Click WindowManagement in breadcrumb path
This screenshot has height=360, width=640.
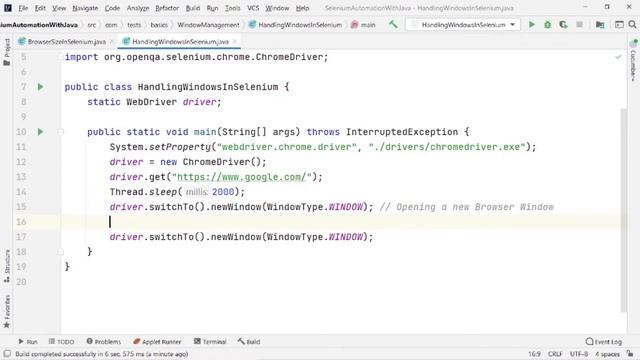208,25
